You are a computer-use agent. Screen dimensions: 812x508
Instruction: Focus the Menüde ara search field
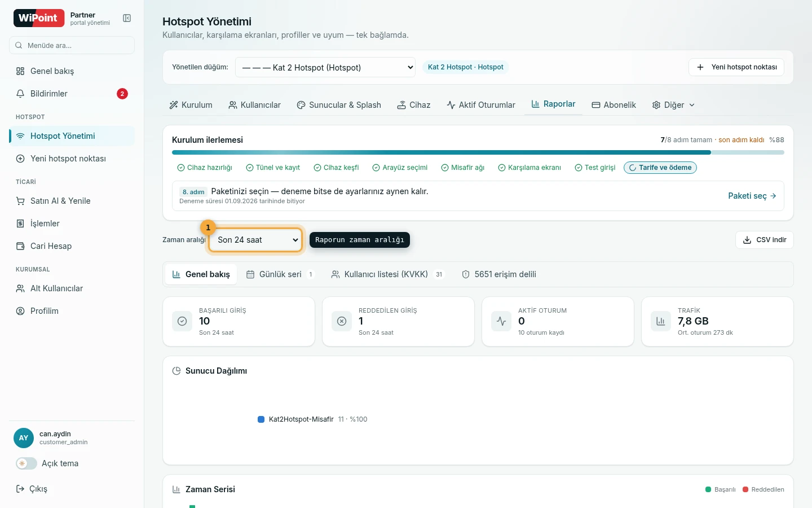(72, 45)
